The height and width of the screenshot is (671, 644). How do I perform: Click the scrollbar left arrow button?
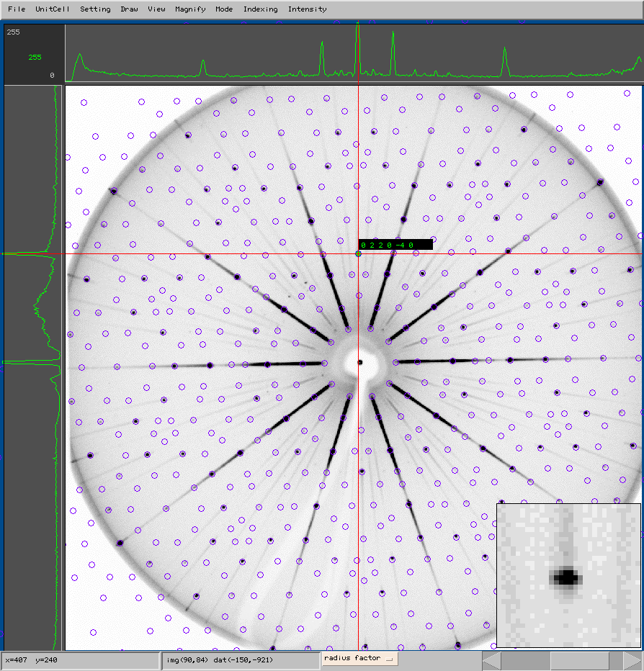point(491,660)
